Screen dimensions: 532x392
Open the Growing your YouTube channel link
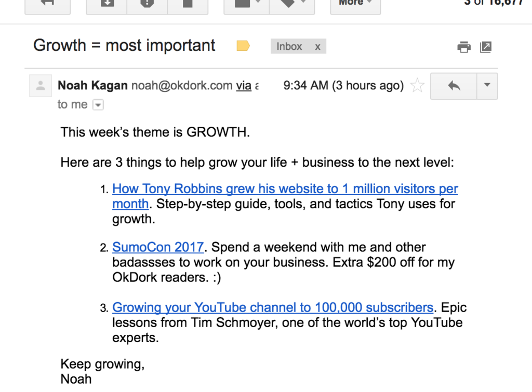[273, 307]
